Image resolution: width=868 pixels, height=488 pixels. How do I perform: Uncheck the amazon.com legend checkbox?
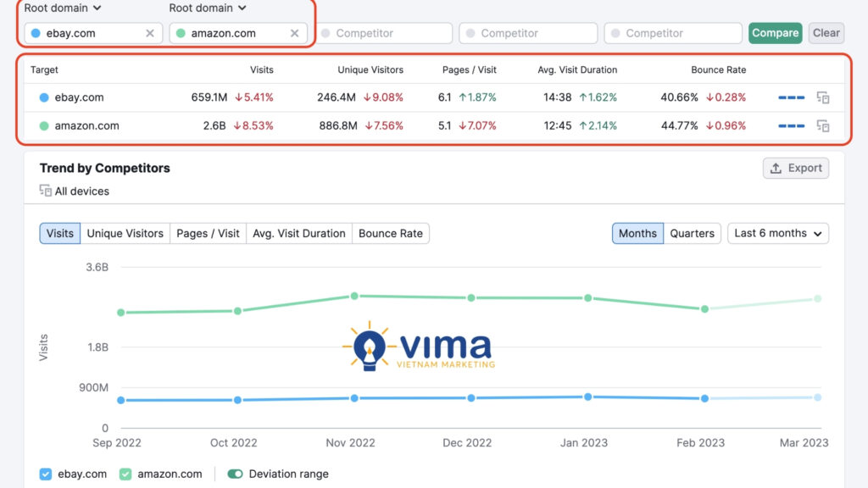tap(125, 474)
